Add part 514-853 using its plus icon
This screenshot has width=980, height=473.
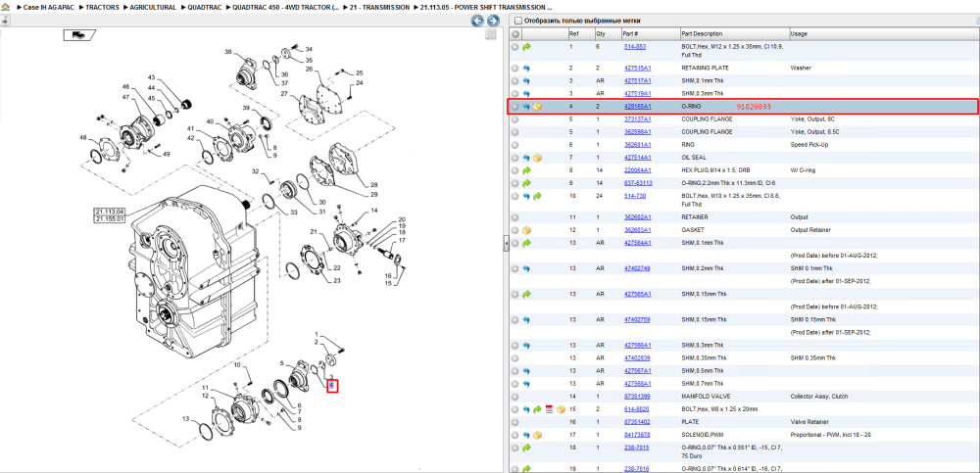(x=515, y=47)
